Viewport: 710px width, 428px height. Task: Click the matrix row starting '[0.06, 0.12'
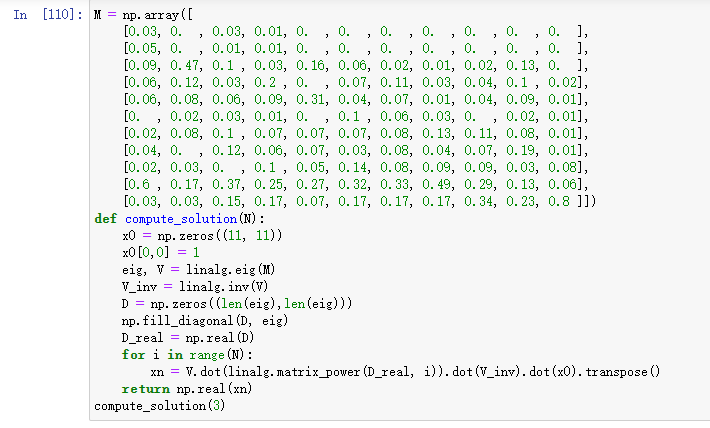pos(356,82)
